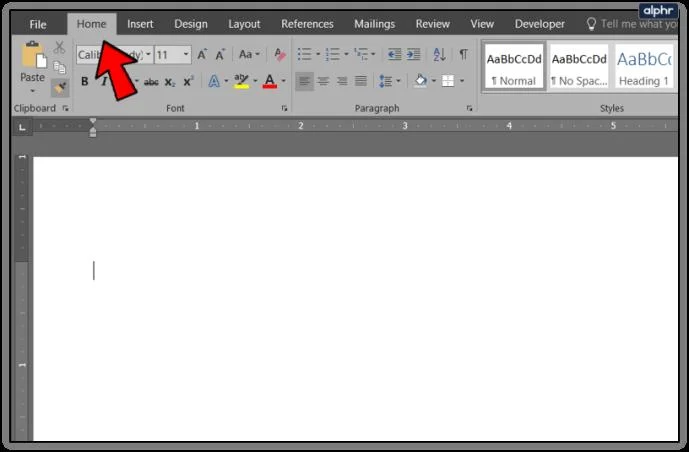689x452 pixels.
Task: Open the References tab
Action: pos(307,24)
